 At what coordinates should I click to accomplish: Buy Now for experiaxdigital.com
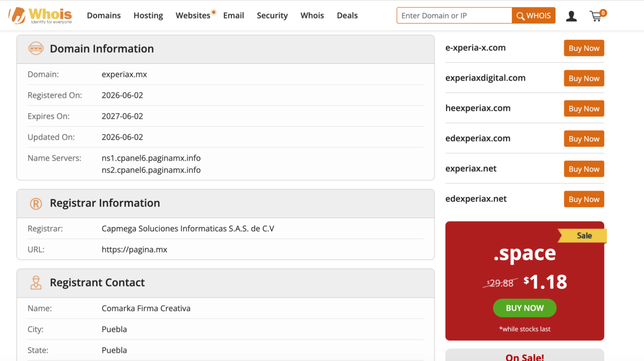point(584,78)
